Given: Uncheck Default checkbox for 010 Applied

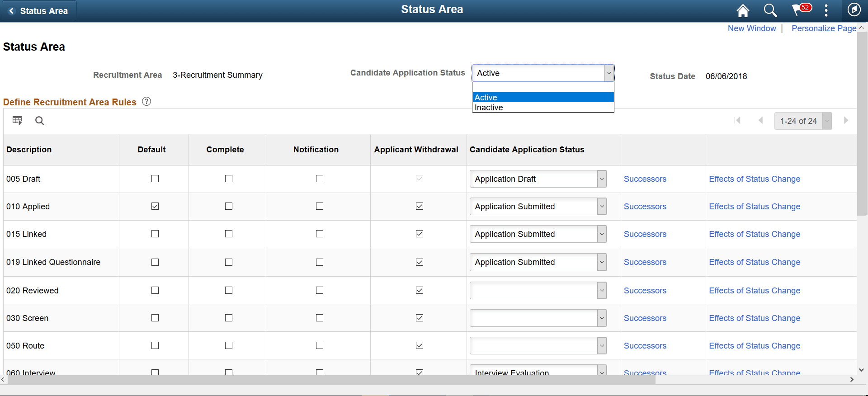Looking at the screenshot, I should [x=155, y=206].
